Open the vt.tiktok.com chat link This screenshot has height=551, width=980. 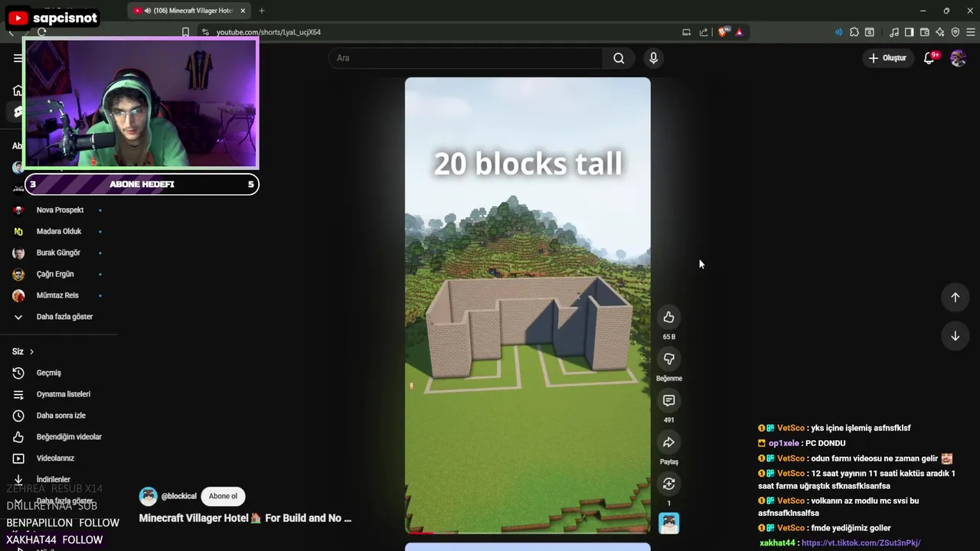click(861, 543)
